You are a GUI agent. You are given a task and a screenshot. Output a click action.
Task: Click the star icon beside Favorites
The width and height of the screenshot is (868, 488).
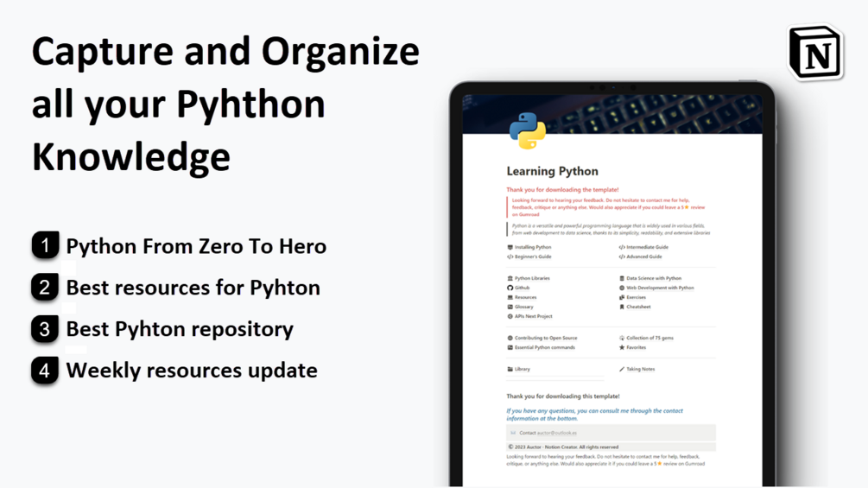click(622, 347)
